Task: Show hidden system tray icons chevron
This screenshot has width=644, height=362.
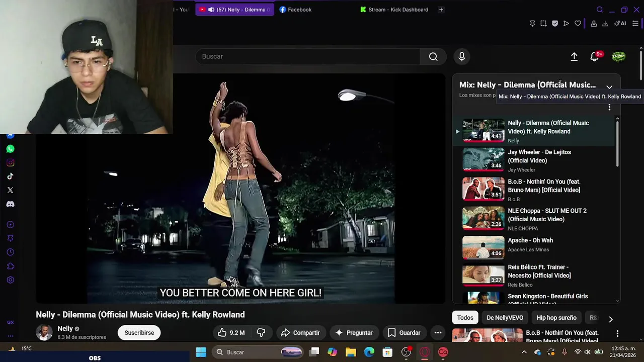Action: point(525,352)
